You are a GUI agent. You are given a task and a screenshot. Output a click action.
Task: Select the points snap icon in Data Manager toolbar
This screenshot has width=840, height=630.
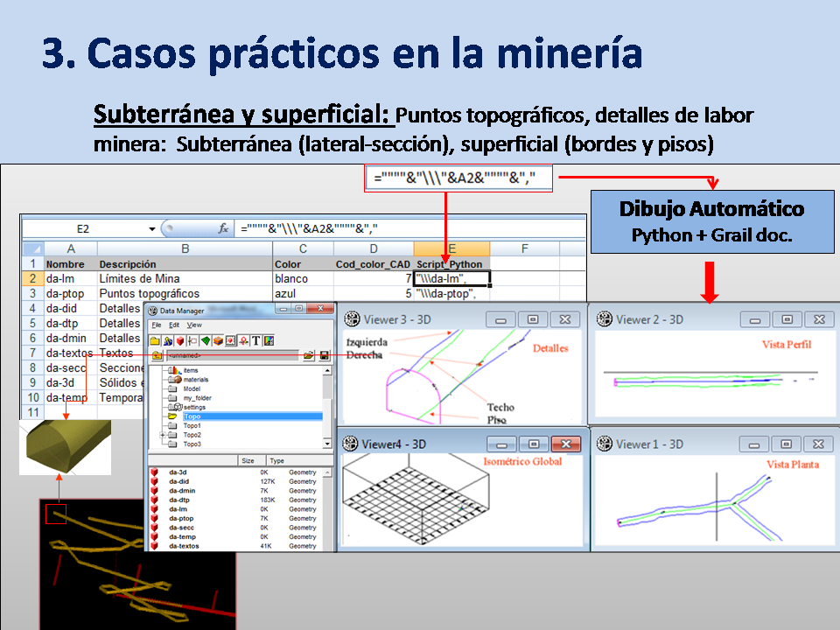point(192,339)
